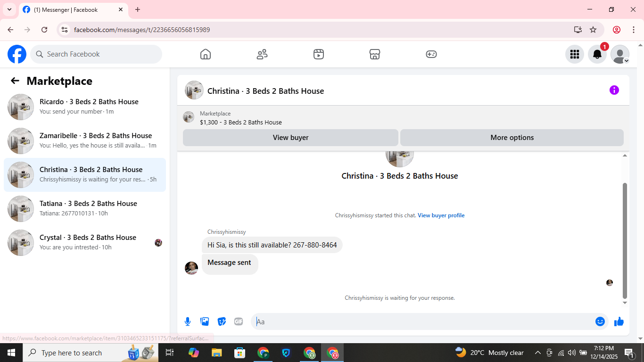
Task: Open Microsoft Store from taskbar
Action: click(239, 353)
